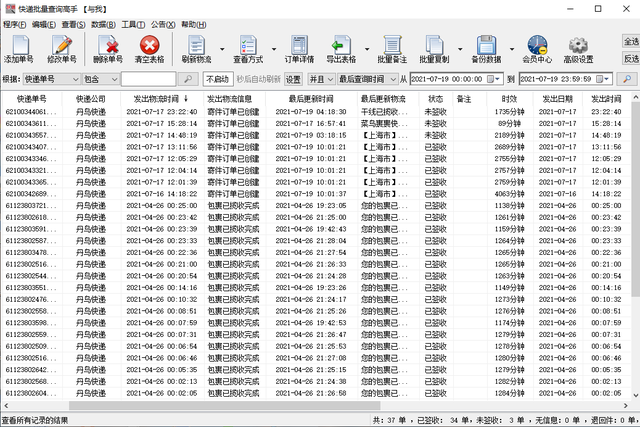The width and height of the screenshot is (640, 427).
Task: Open the 工具(T) menu
Action: point(133,24)
